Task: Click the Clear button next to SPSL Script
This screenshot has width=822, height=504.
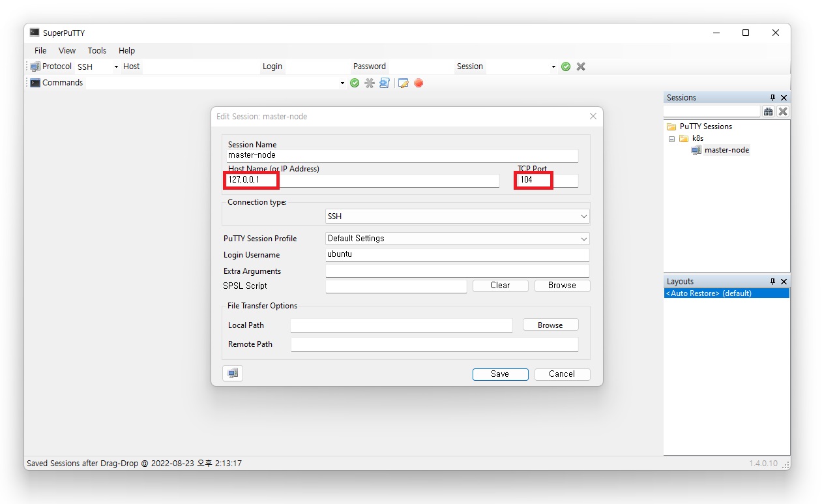Action: tap(500, 286)
